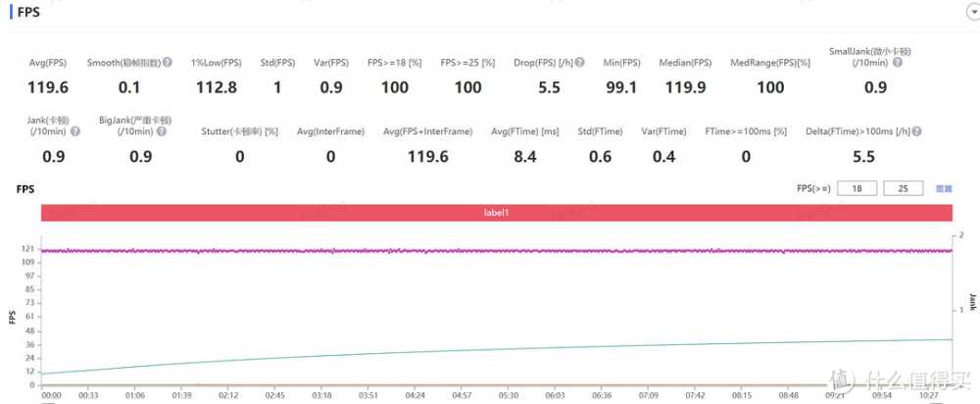This screenshot has width=980, height=404.
Task: Open the Drop(FPS) [/h] help tooltip icon
Action: click(580, 63)
